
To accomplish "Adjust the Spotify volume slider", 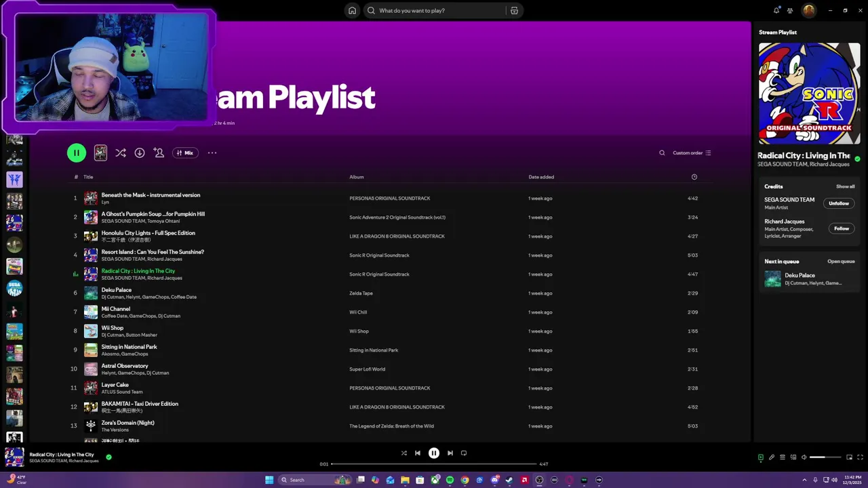I will coord(825,457).
